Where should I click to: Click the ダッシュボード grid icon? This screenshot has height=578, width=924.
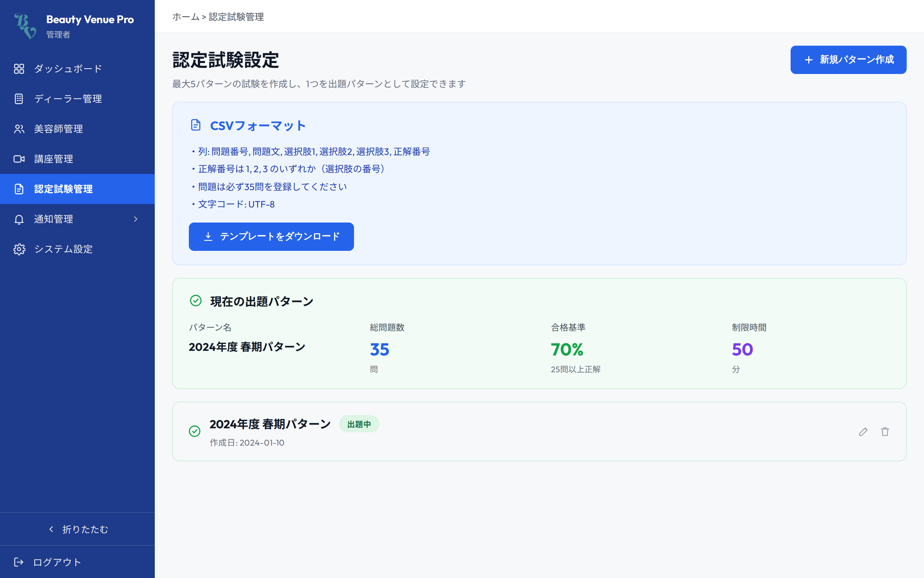(x=19, y=69)
